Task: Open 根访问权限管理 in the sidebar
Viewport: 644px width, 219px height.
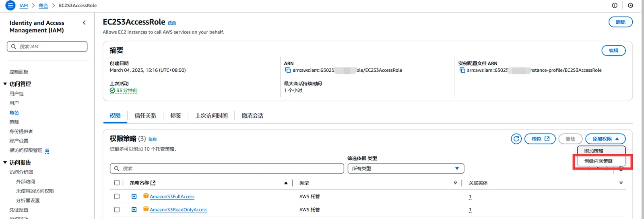Action: [x=26, y=150]
